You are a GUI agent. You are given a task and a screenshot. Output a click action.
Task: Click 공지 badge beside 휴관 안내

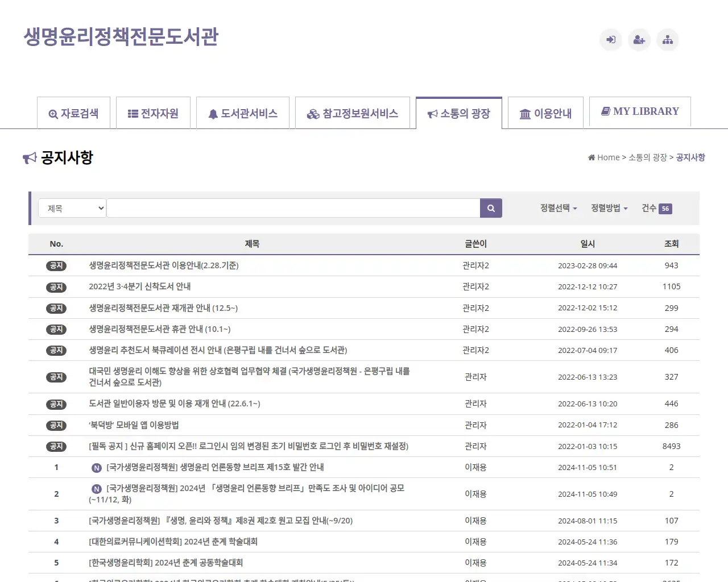(56, 329)
